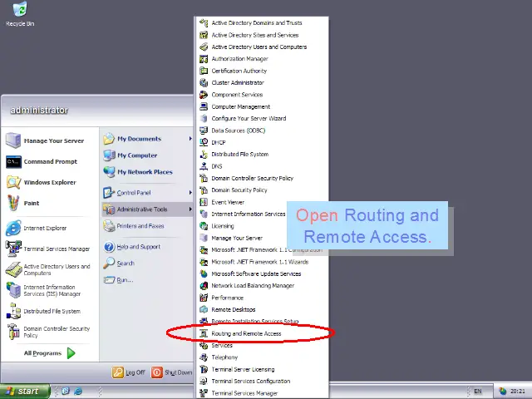Viewport: 532px width, 399px height.
Task: Click the Shut Down button
Action: coord(172,372)
